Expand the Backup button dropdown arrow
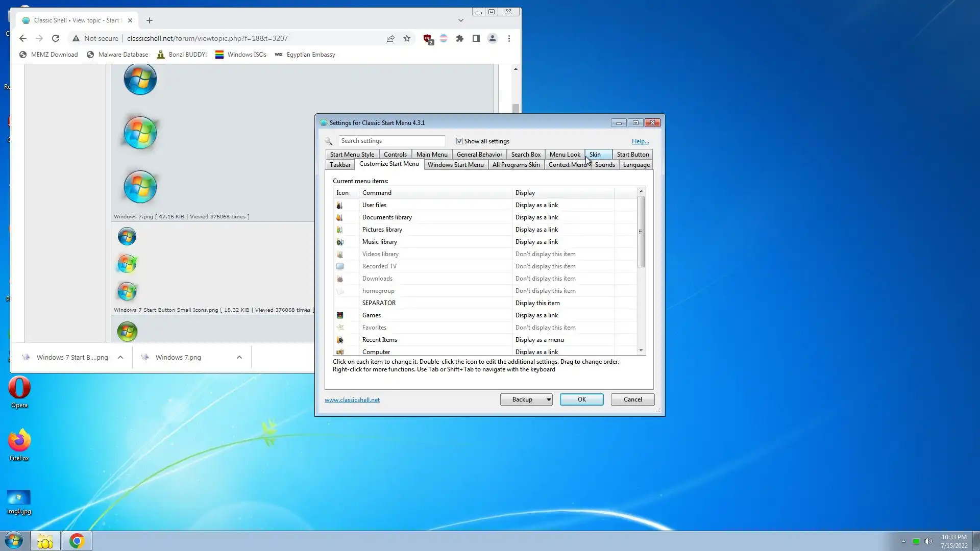The image size is (980, 551). [x=549, y=399]
